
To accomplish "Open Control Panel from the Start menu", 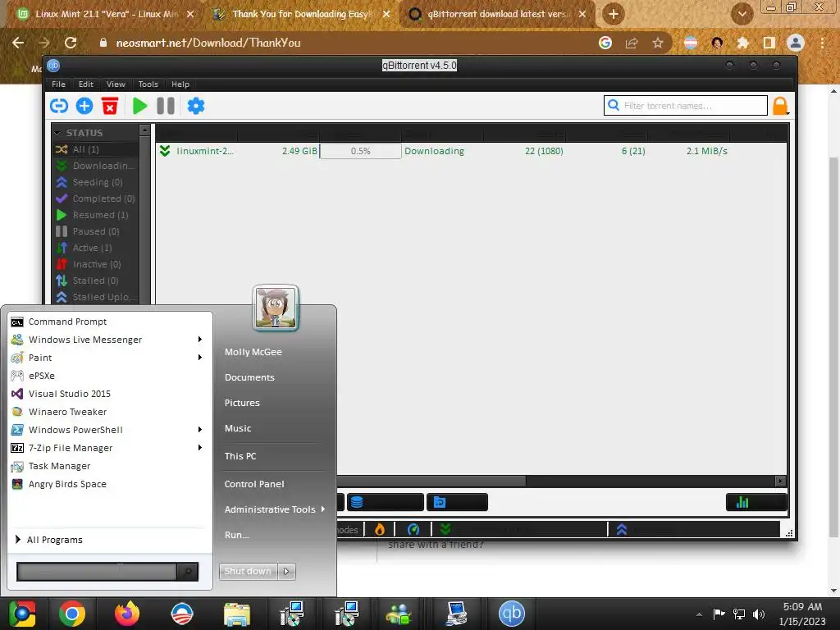I will [254, 484].
